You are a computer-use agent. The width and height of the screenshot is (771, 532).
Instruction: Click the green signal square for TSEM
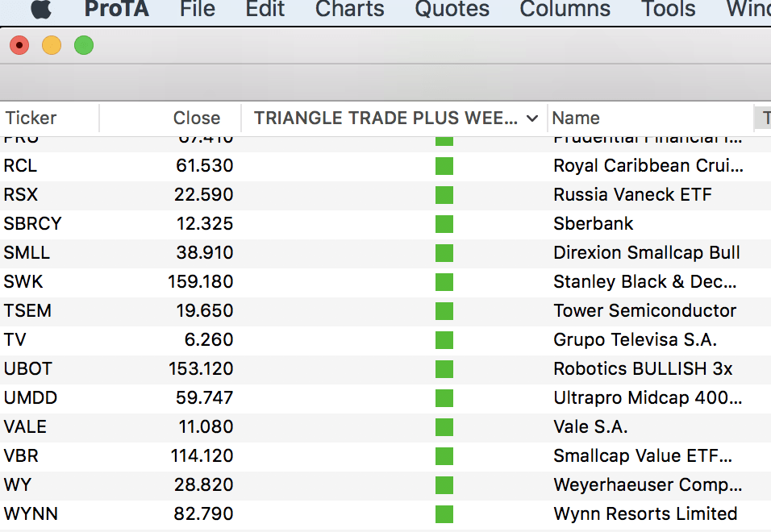pos(444,311)
